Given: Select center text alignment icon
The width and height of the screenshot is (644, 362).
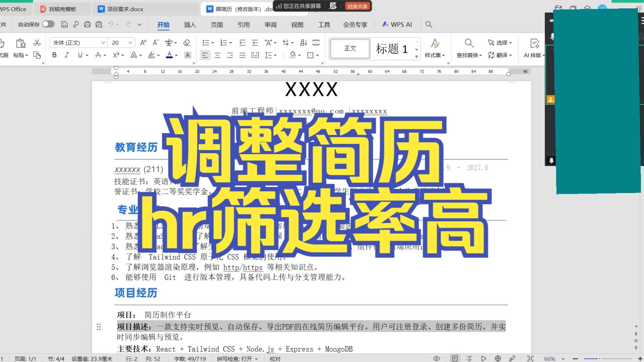Looking at the screenshot, I should coord(217,55).
